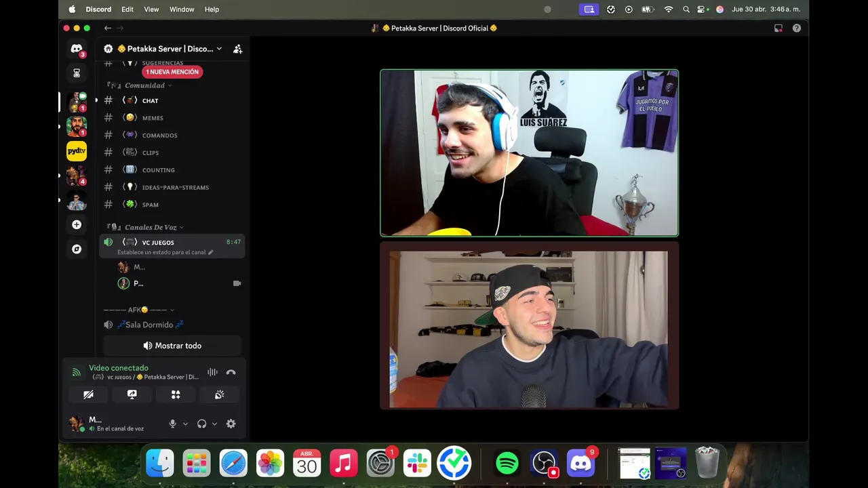
Task: Go back with Discord back arrow
Action: tap(107, 28)
